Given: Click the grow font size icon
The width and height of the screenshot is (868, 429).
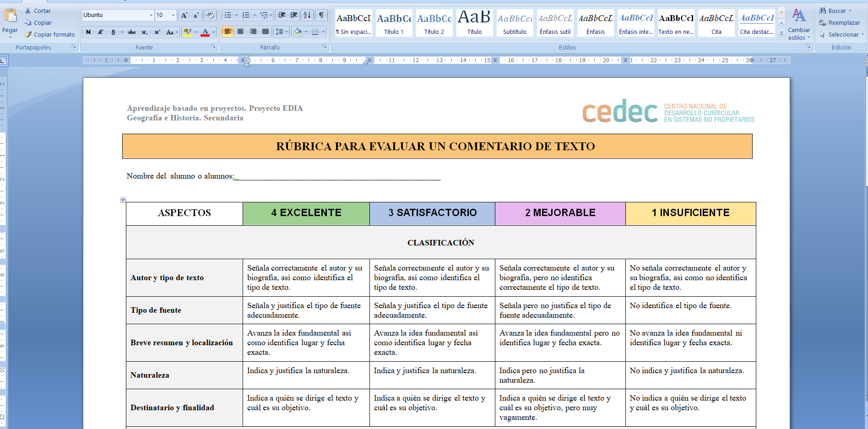Looking at the screenshot, I should [x=184, y=15].
